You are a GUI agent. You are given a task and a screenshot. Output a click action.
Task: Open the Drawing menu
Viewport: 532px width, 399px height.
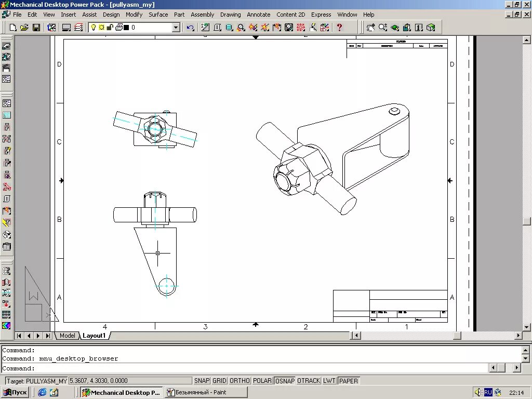230,15
